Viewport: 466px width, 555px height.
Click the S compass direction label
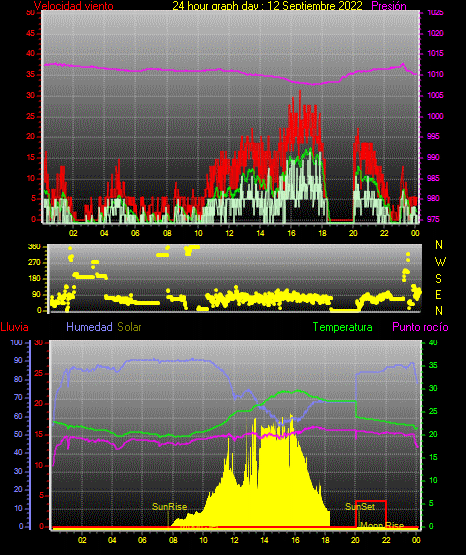tap(438, 279)
